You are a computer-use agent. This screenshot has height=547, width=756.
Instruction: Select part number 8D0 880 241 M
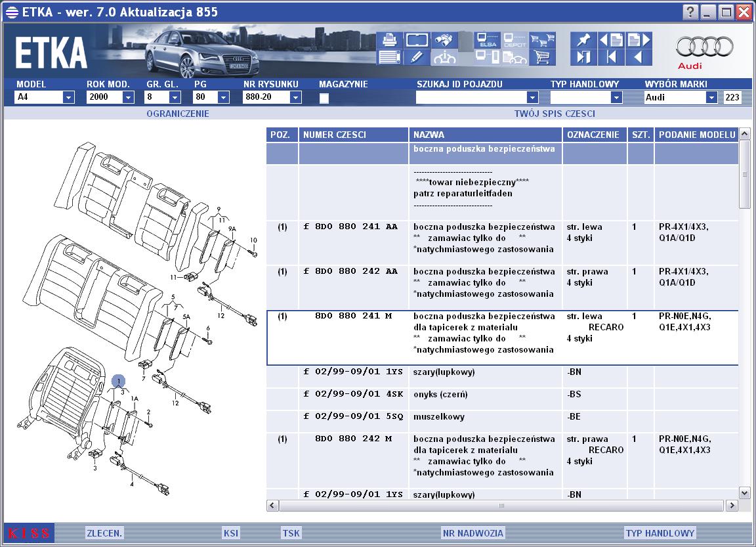[x=353, y=316]
